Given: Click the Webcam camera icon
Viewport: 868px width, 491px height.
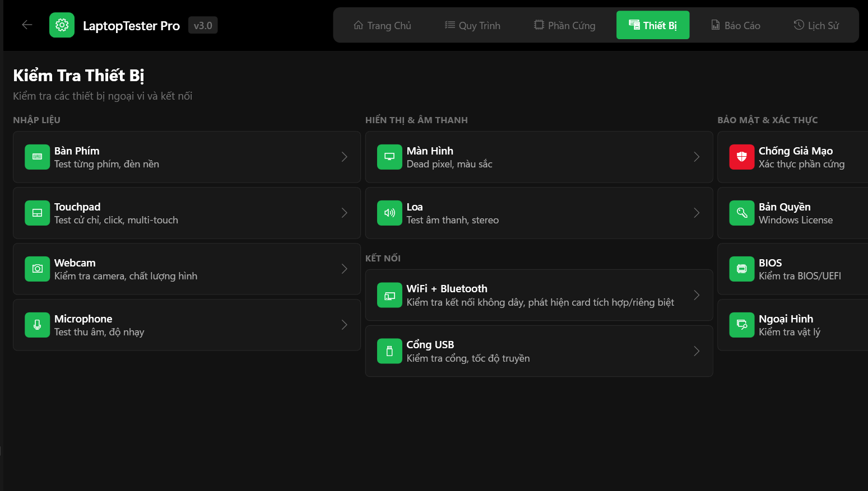Looking at the screenshot, I should [37, 269].
